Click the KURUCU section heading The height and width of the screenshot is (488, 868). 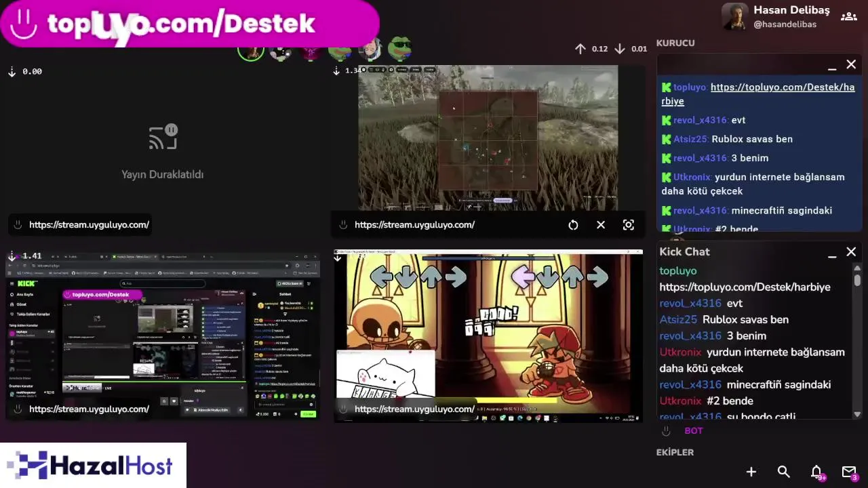675,43
